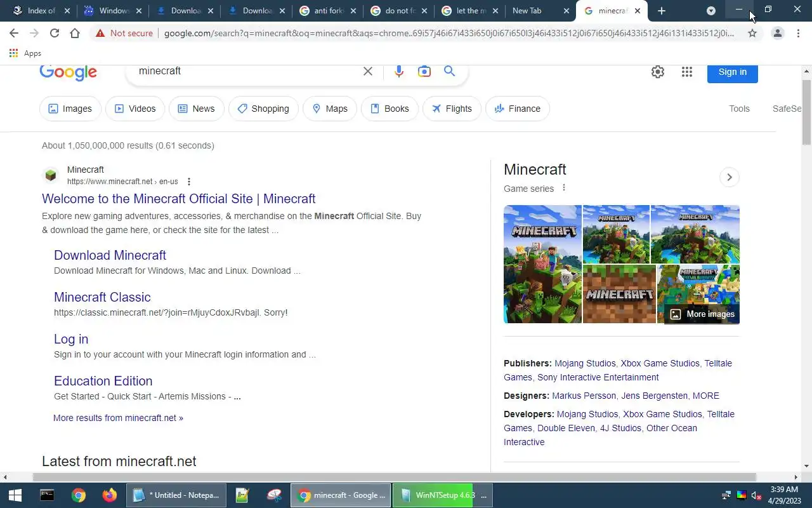Expand the tab search dropdown arrow
Viewport: 812px width, 508px height.
coord(711,11)
